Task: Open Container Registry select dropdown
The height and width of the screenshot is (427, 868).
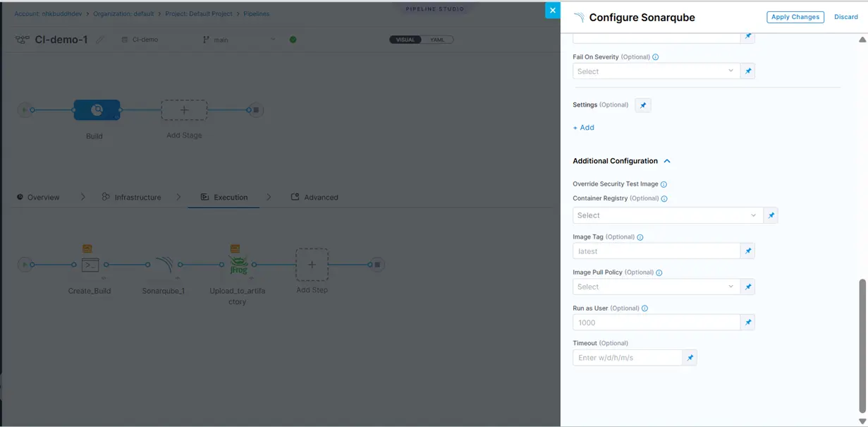Action: pyautogui.click(x=668, y=215)
